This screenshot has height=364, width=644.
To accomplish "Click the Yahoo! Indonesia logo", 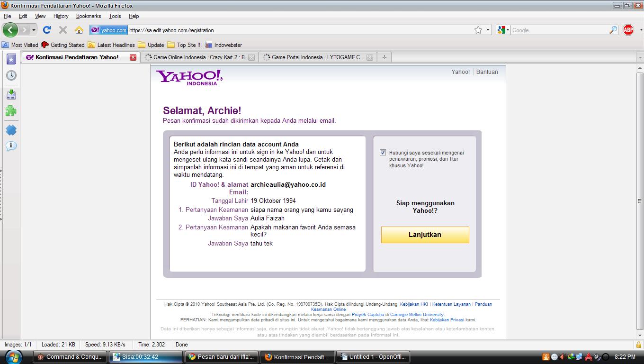I will [189, 77].
